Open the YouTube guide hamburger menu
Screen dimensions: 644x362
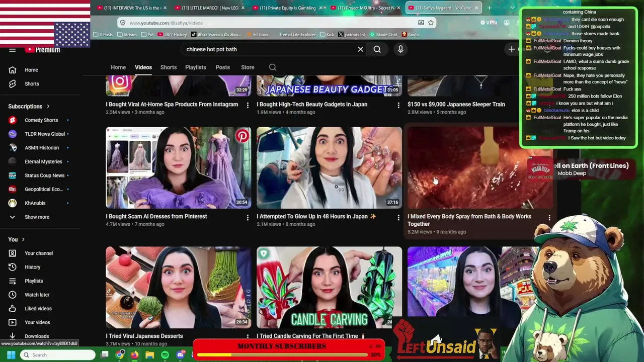pyautogui.click(x=12, y=50)
